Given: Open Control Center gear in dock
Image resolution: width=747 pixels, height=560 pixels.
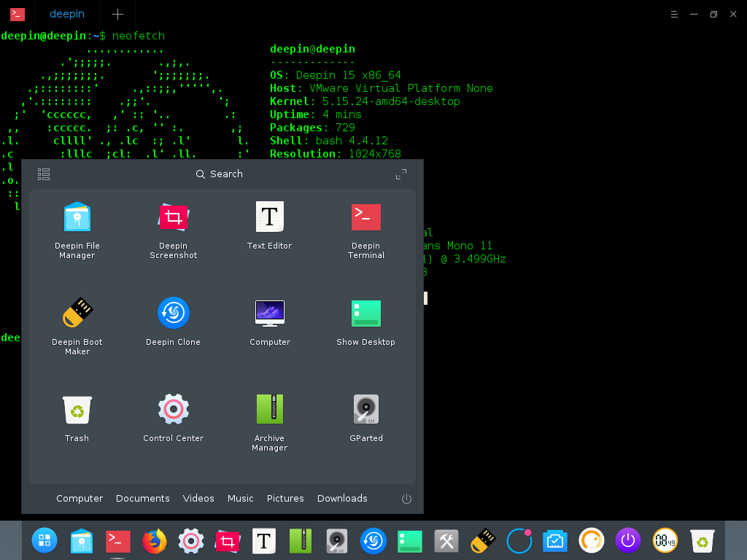Looking at the screenshot, I should (x=191, y=540).
